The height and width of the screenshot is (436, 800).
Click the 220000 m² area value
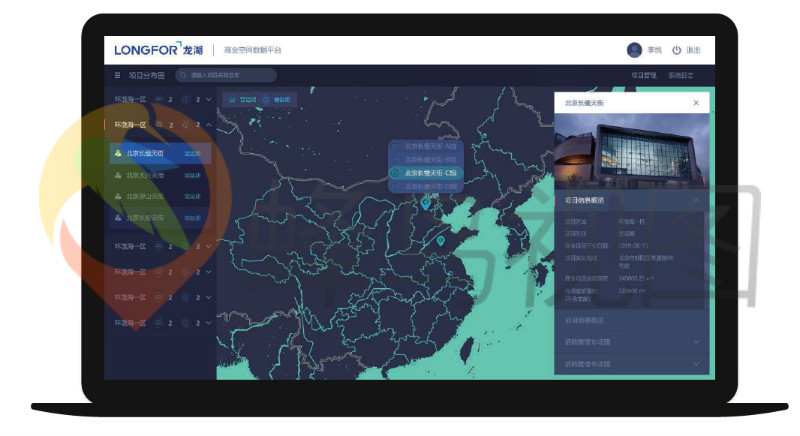tap(632, 291)
